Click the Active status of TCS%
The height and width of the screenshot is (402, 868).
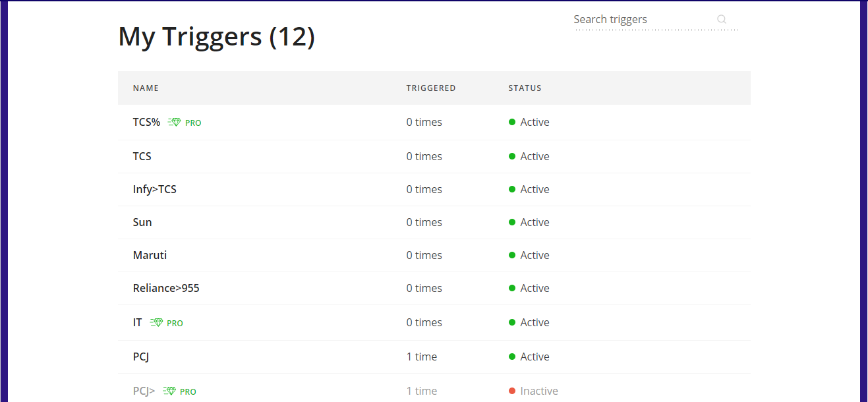(x=535, y=122)
